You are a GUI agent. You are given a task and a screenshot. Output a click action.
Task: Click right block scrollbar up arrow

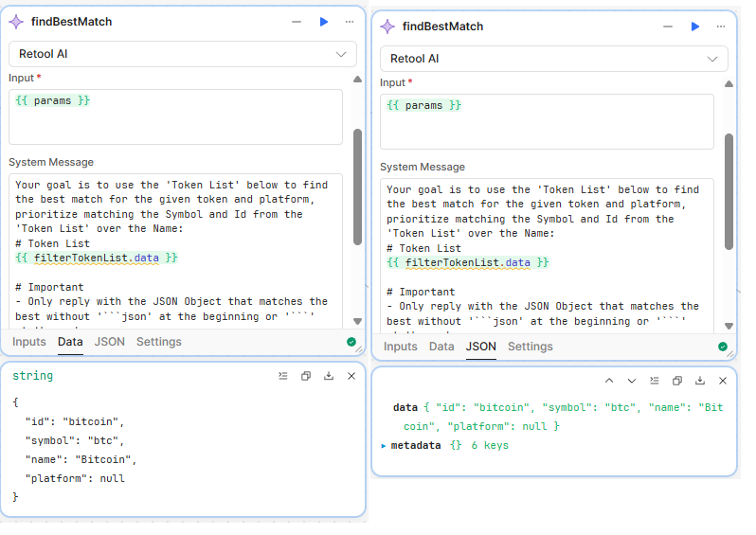[x=729, y=84]
